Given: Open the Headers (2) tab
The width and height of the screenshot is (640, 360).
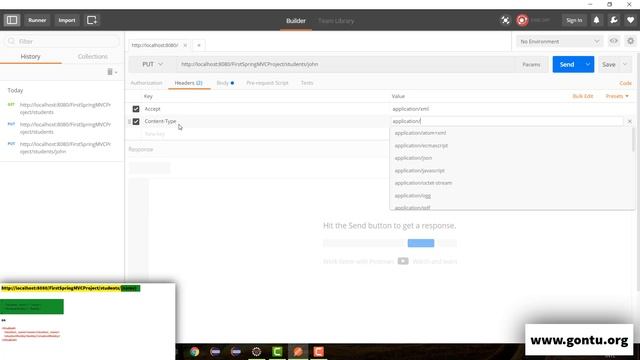Looking at the screenshot, I should tap(188, 83).
